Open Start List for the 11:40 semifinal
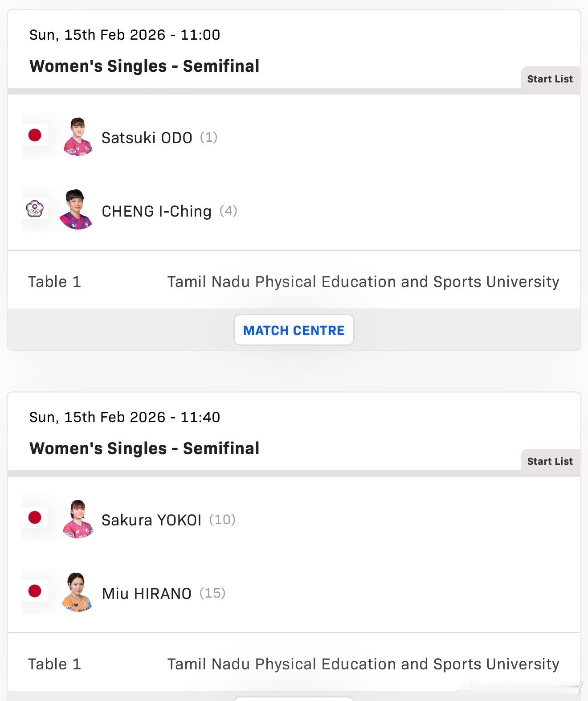The height and width of the screenshot is (701, 588). [550, 462]
